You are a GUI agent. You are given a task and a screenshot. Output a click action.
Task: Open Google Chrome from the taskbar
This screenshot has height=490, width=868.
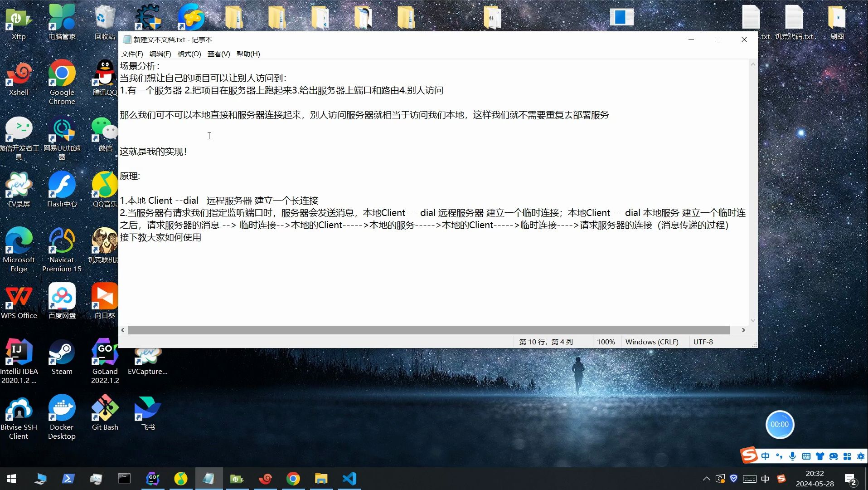[293, 478]
